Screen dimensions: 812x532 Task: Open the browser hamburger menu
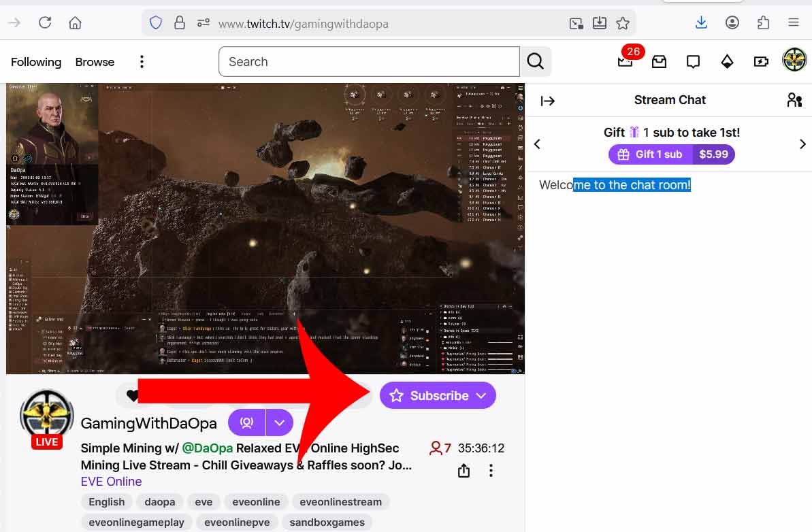[x=794, y=22]
